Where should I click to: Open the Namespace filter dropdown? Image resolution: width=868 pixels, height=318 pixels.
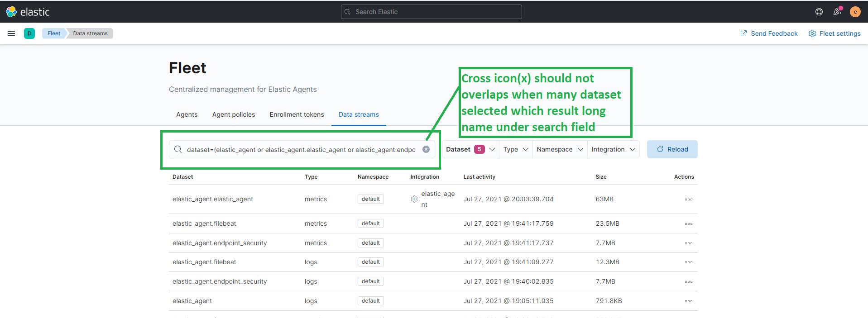(x=560, y=149)
